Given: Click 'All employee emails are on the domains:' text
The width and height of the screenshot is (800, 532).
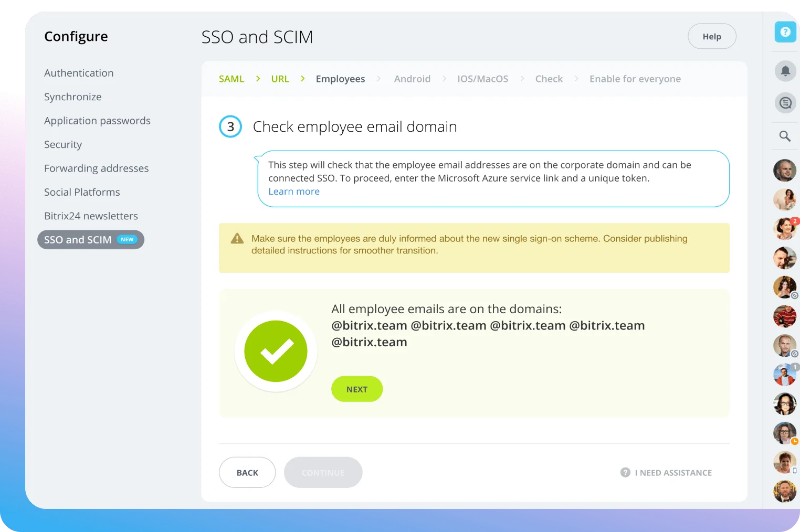Looking at the screenshot, I should (x=447, y=309).
